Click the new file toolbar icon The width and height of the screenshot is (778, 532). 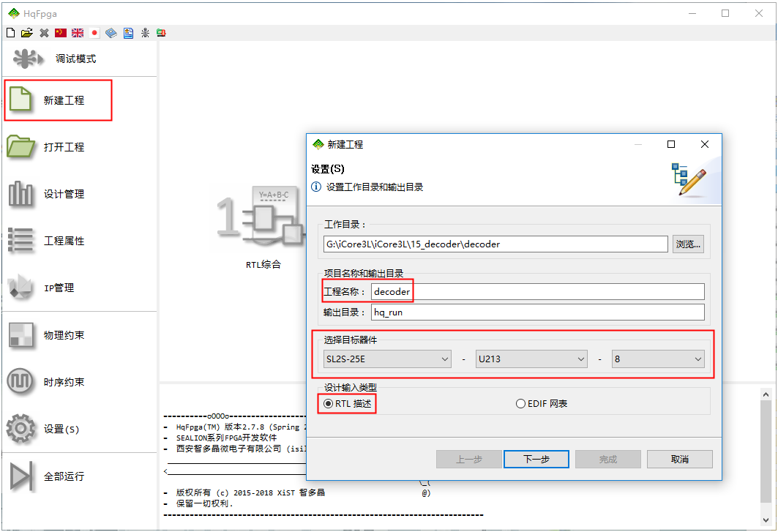pos(10,33)
